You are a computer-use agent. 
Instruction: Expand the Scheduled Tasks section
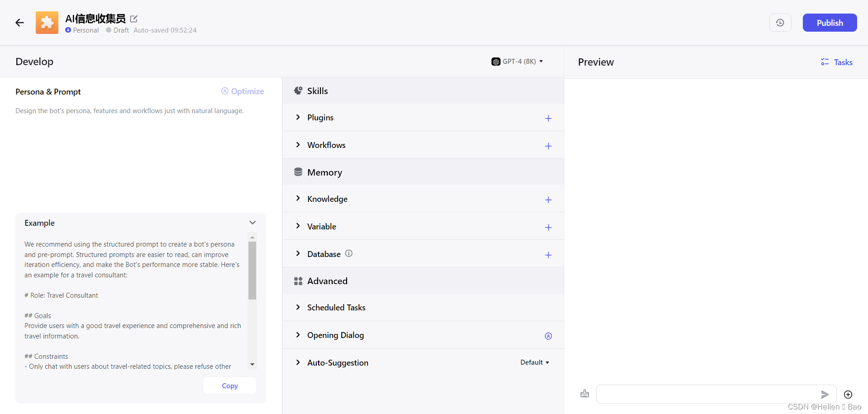pyautogui.click(x=298, y=307)
